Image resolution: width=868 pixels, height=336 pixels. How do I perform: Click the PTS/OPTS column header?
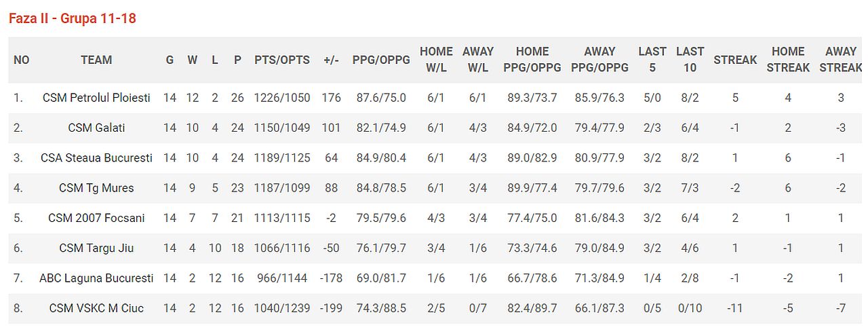282,60
